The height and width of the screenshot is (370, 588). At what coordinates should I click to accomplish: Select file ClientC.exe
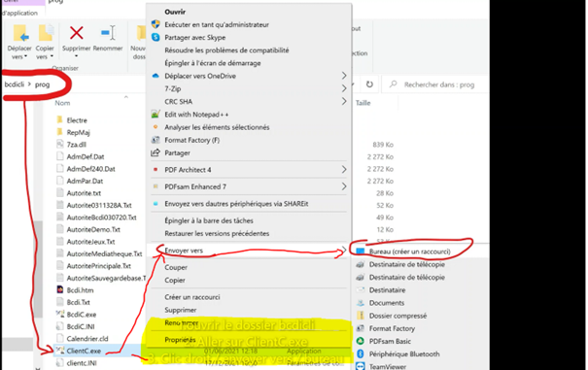coord(84,351)
